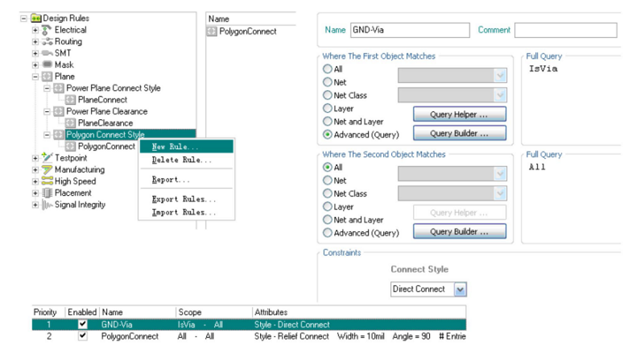Click the High Speed category icon
This screenshot has height=345, width=644.
click(47, 181)
